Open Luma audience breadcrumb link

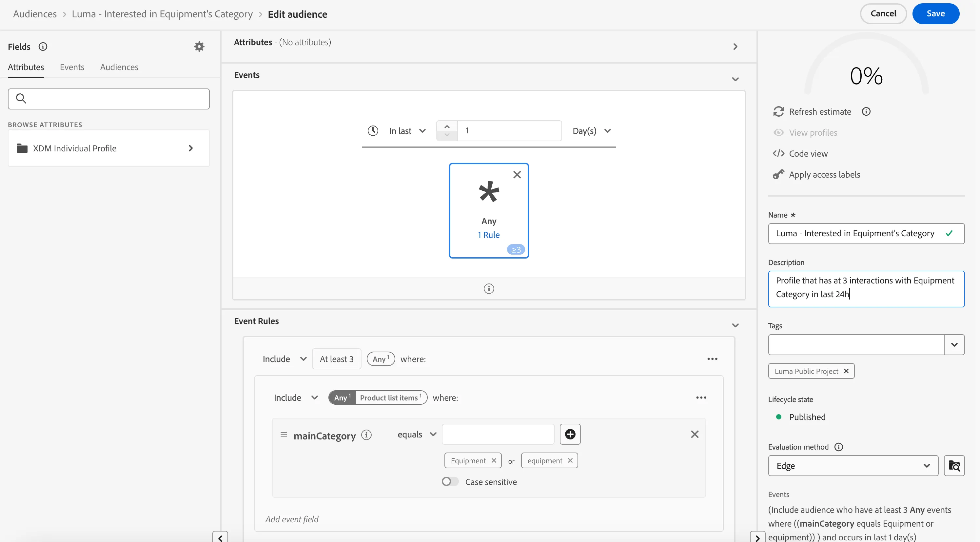point(162,14)
